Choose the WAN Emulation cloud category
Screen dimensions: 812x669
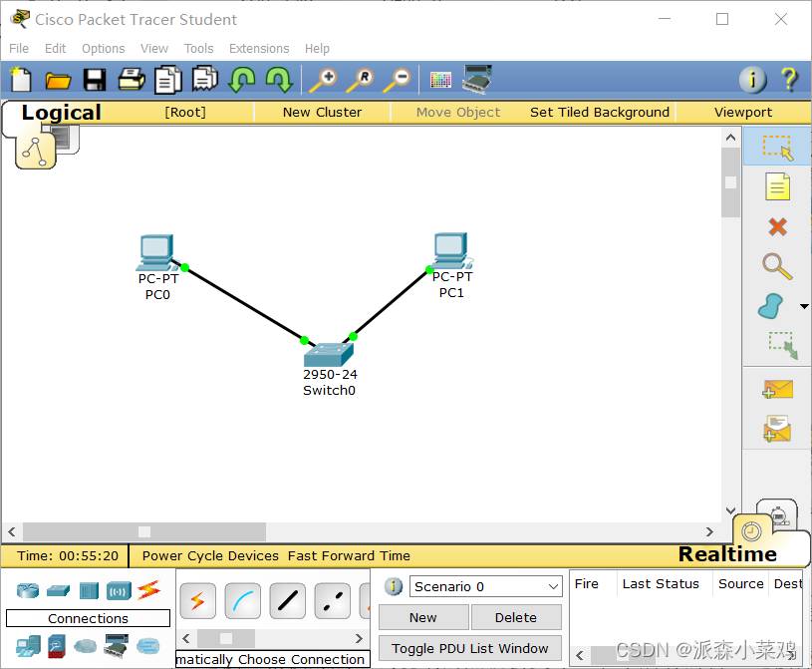click(85, 646)
